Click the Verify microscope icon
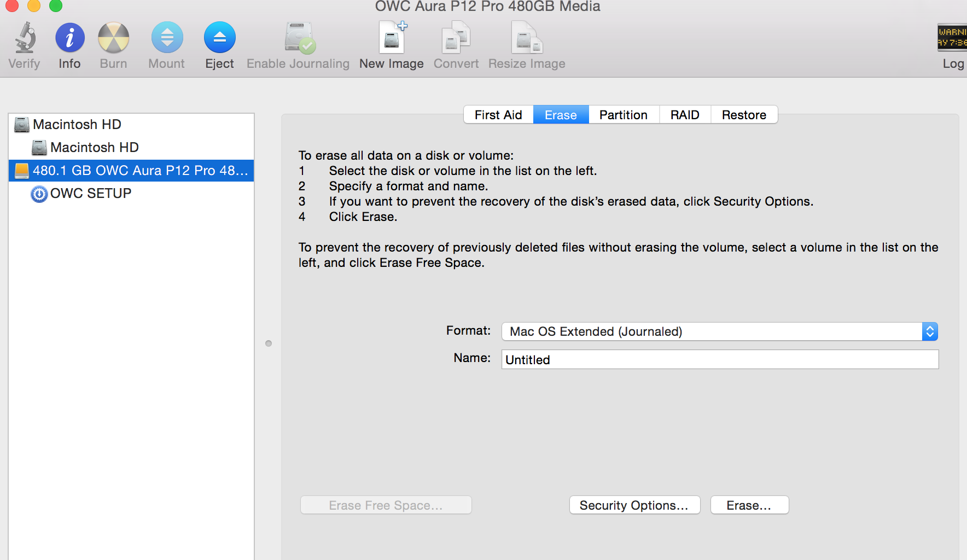The image size is (967, 560). (x=25, y=37)
